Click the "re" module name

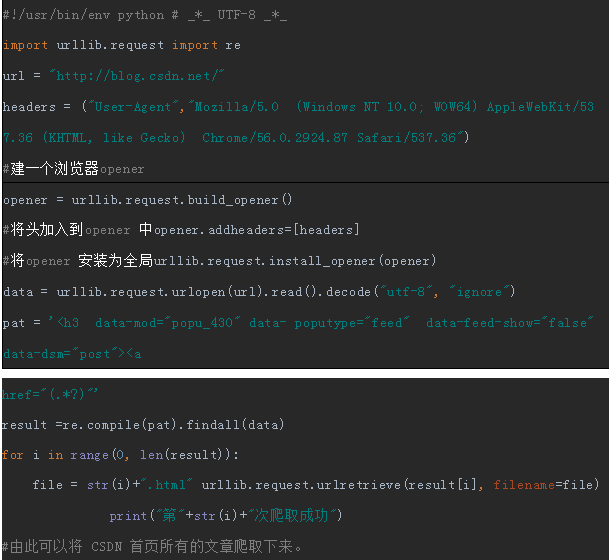233,45
